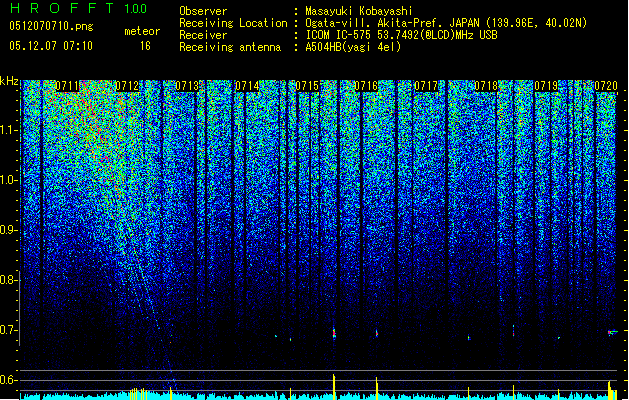Click the meteor echo at the 0716 marker
The height and width of the screenshot is (400, 629).
[377, 333]
